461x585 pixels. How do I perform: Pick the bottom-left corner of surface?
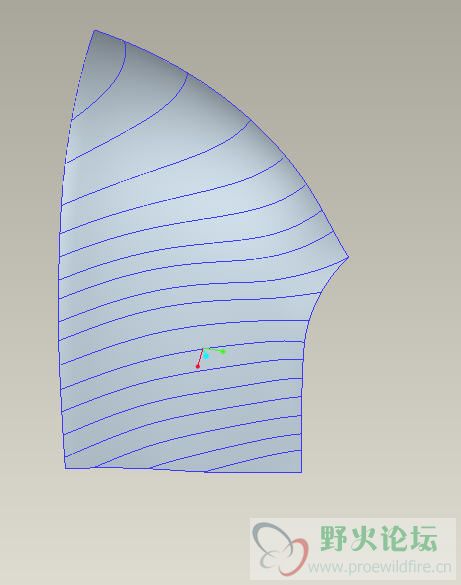pos(65,468)
